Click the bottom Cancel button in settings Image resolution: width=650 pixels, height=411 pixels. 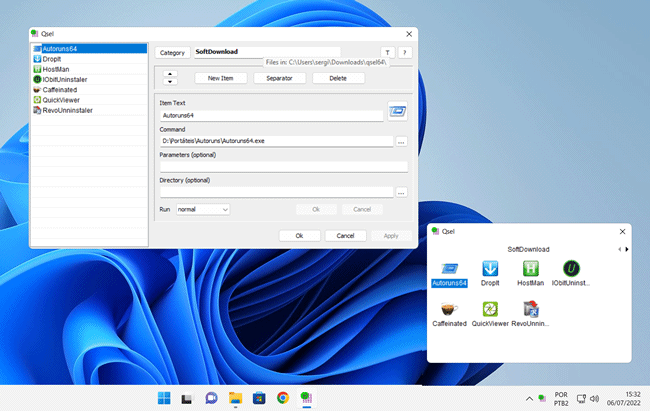345,236
